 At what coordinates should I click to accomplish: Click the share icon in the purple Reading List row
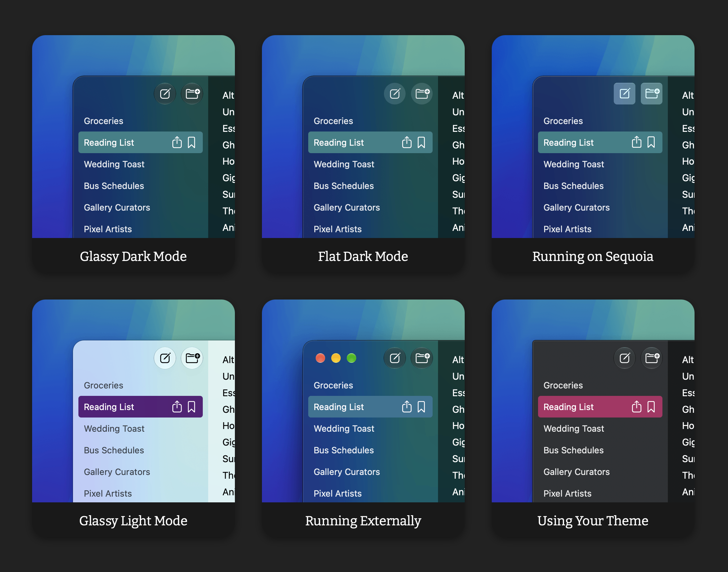[177, 407]
